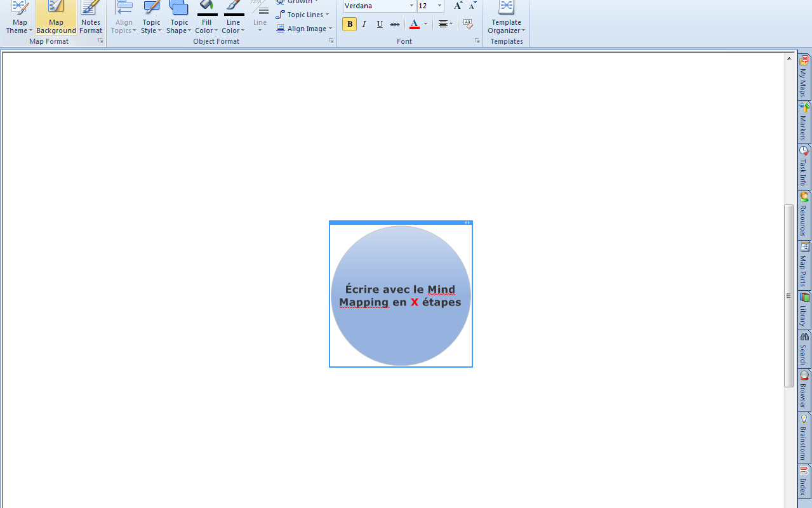Click the clear formatting eraser icon
812x508 pixels.
click(x=468, y=24)
